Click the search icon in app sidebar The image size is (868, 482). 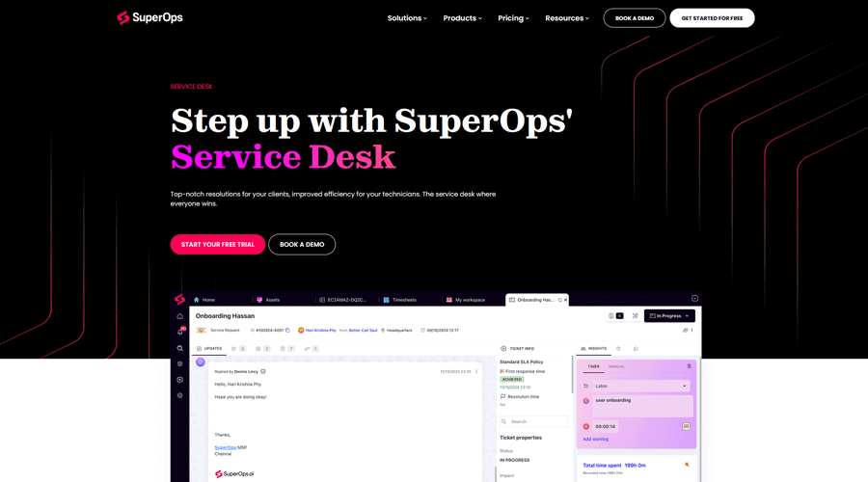tap(179, 348)
